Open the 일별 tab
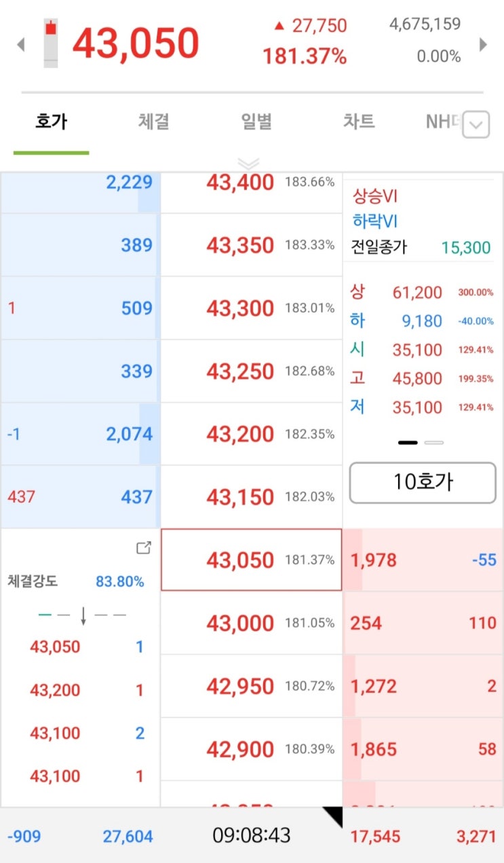504x863 pixels. pos(256,122)
